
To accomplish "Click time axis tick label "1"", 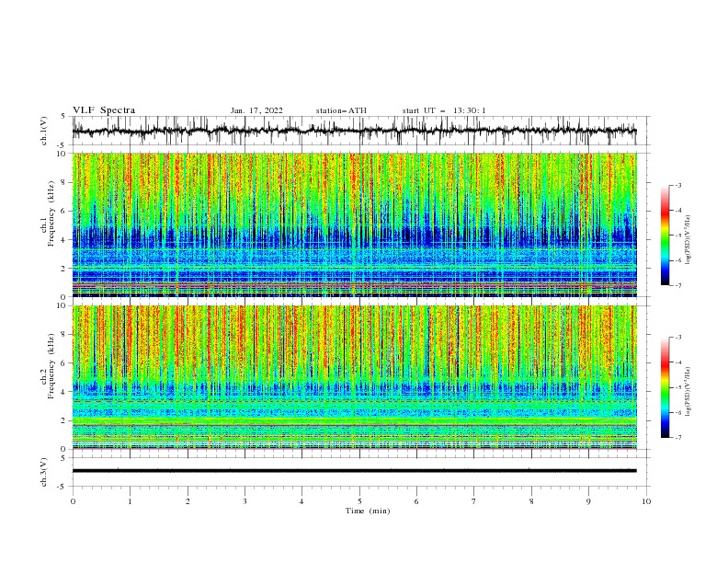I will [x=130, y=501].
